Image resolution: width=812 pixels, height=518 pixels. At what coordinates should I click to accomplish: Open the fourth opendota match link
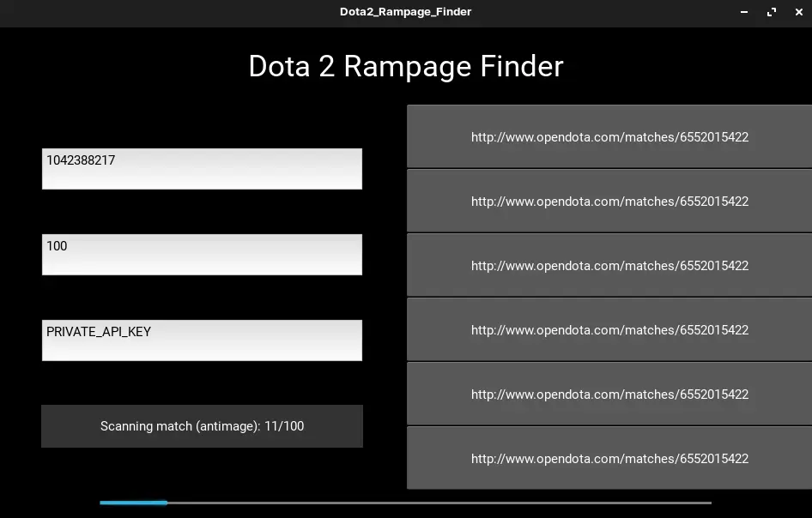pos(609,330)
